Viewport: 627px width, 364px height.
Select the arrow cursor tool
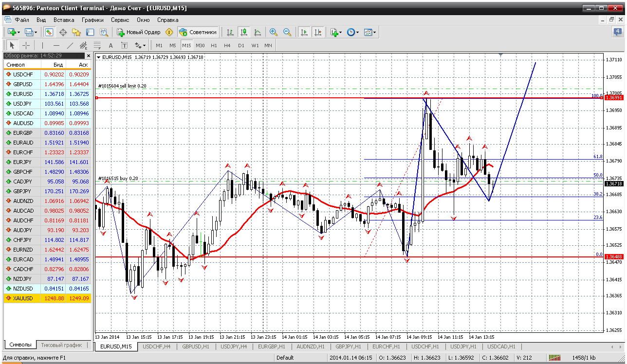12,45
